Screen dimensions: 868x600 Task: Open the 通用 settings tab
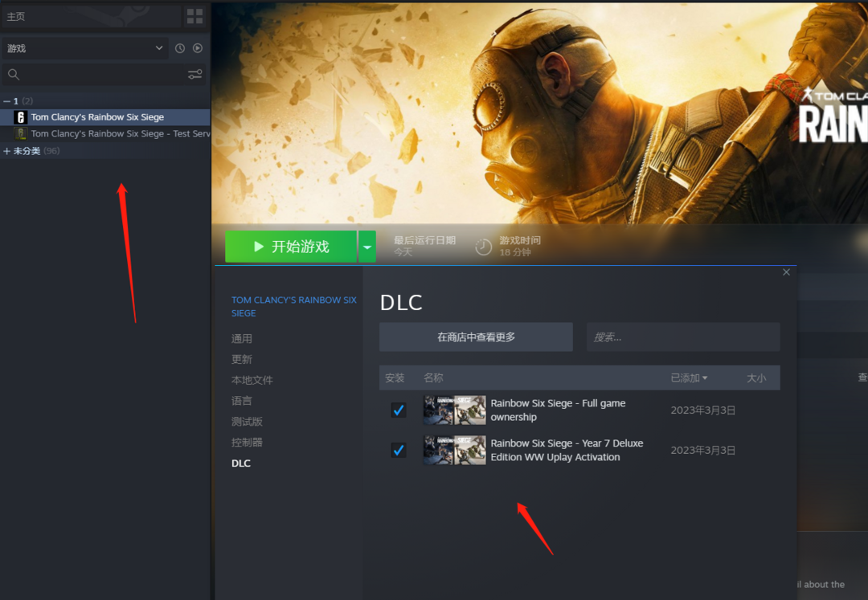click(x=241, y=338)
